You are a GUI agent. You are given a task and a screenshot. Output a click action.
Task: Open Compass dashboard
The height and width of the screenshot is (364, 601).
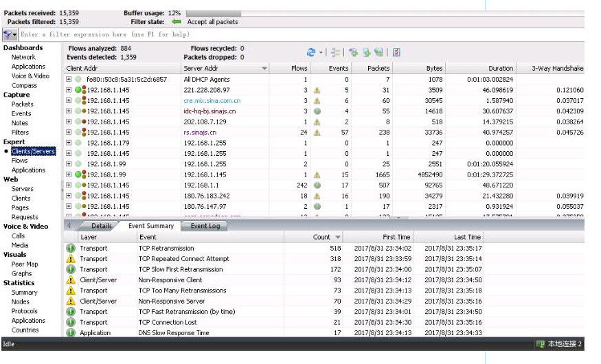[x=24, y=85]
